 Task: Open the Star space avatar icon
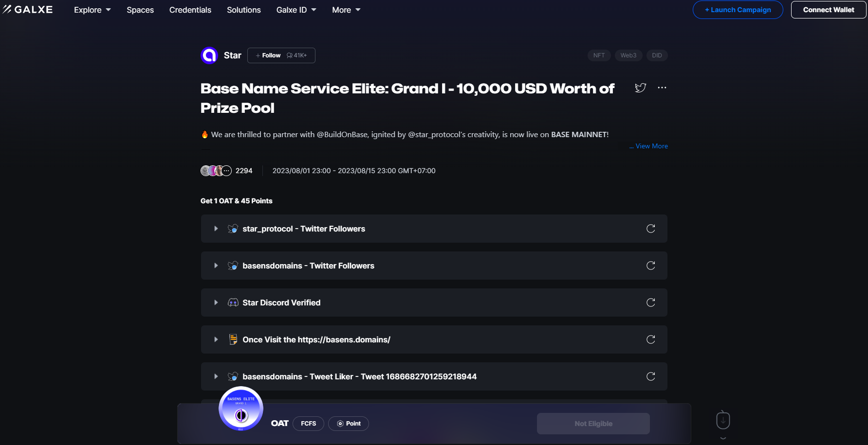pos(209,55)
